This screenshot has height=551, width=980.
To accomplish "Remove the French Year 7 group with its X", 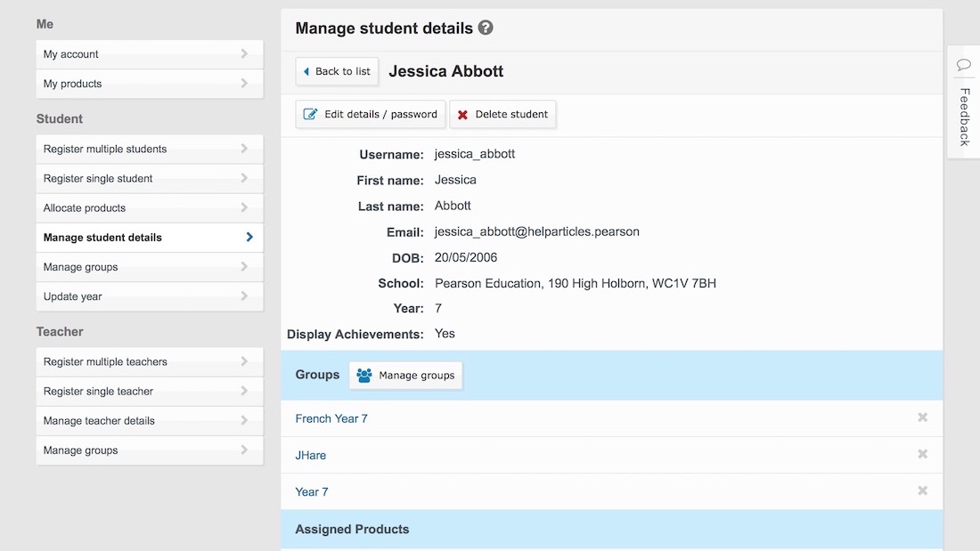I will (922, 417).
